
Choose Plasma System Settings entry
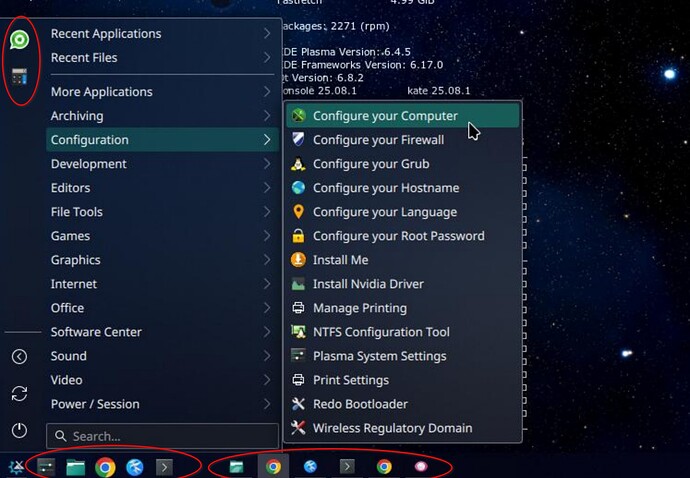379,356
